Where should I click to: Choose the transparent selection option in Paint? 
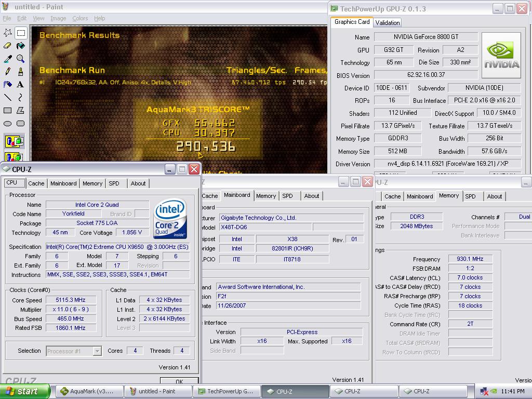(14, 156)
